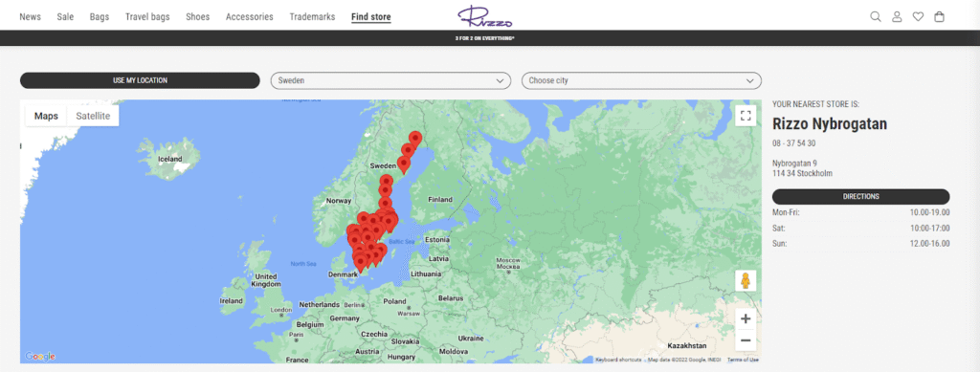This screenshot has width=980, height=372.
Task: Zoom out on the map
Action: click(745, 340)
